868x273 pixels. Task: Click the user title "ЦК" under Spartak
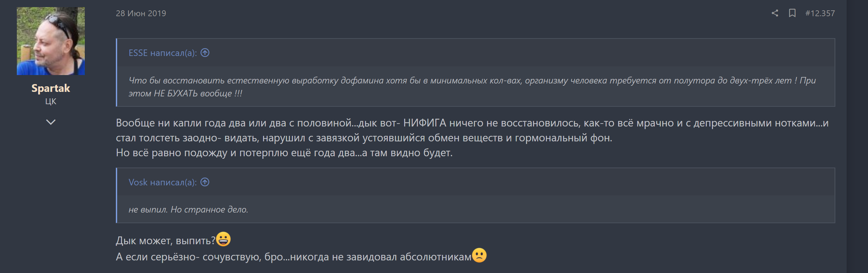point(50,101)
